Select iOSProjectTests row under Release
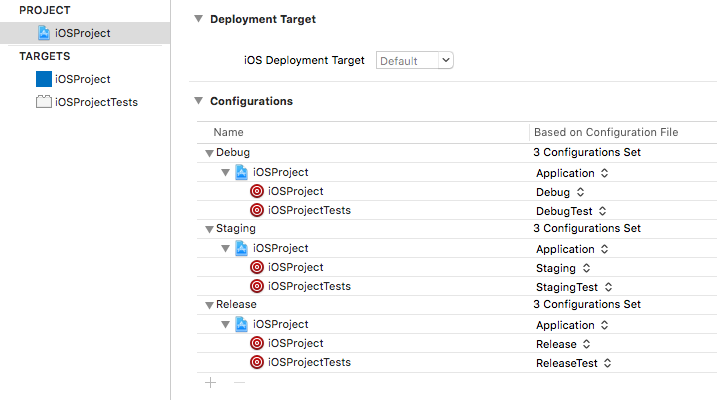Screen dimensions: 717x400 [457, 362]
